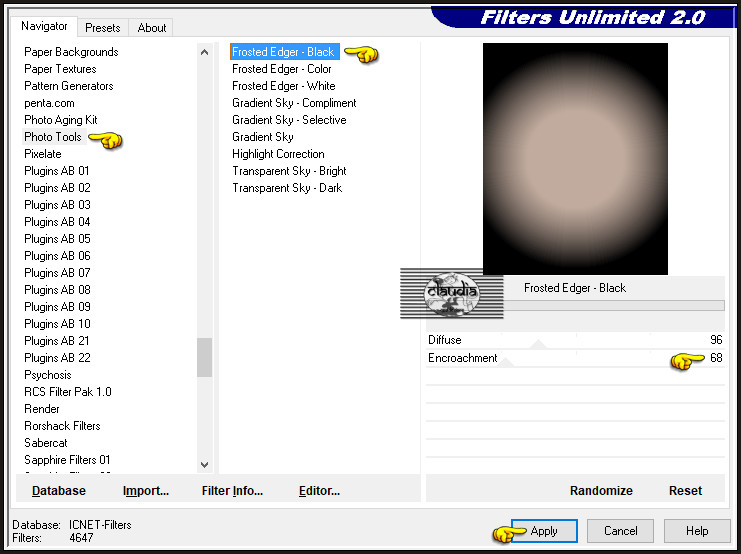Viewport: 741px width, 554px height.
Task: Select Photo Tools category
Action: 53,137
